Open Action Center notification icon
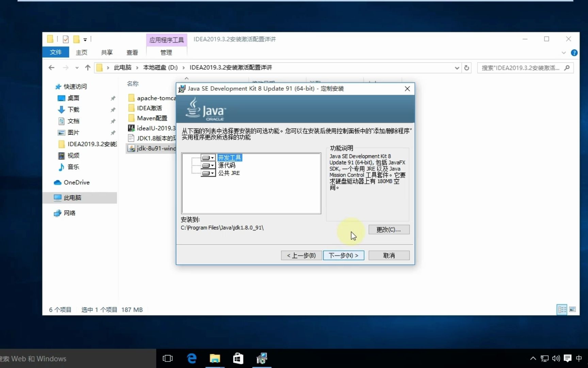Image resolution: width=588 pixels, height=368 pixels. tap(568, 358)
